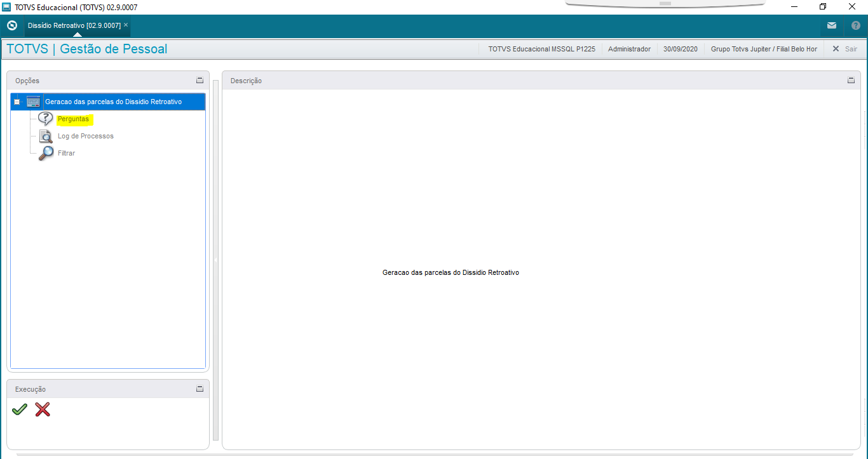Click the Log de Processos document icon
Viewport: 868px width, 459px height.
pyautogui.click(x=46, y=136)
